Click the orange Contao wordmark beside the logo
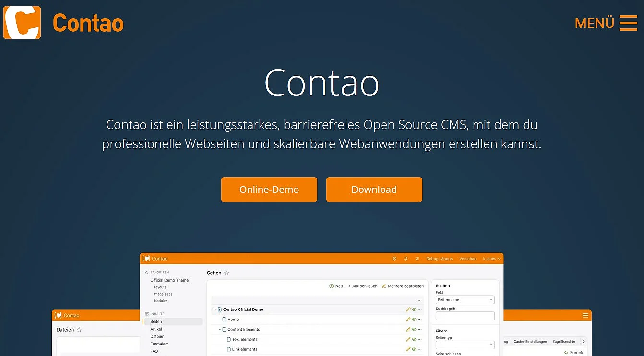This screenshot has width=644, height=356. (88, 23)
